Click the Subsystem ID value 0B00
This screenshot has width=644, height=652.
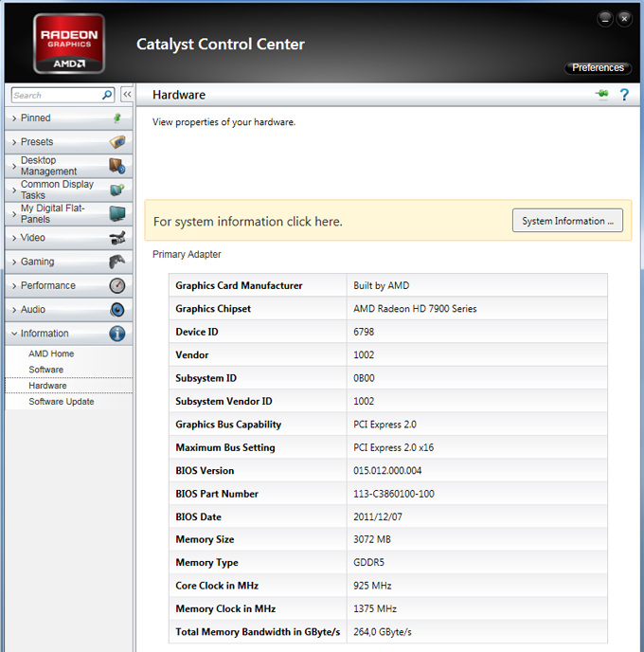pyautogui.click(x=364, y=378)
